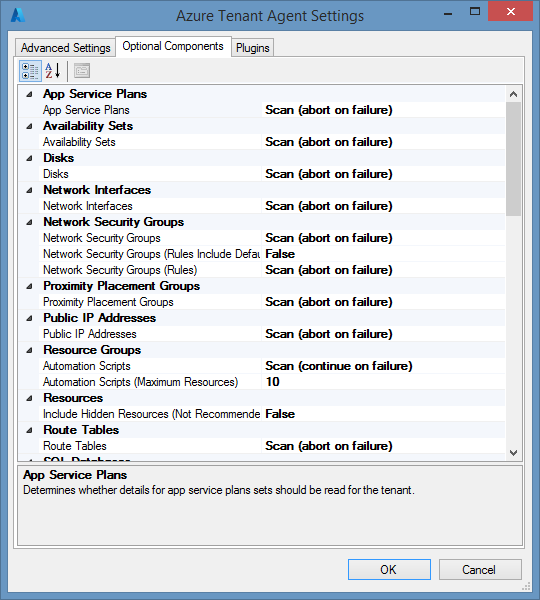The height and width of the screenshot is (600, 540).
Task: Collapse the Route Tables category
Action: point(29,430)
